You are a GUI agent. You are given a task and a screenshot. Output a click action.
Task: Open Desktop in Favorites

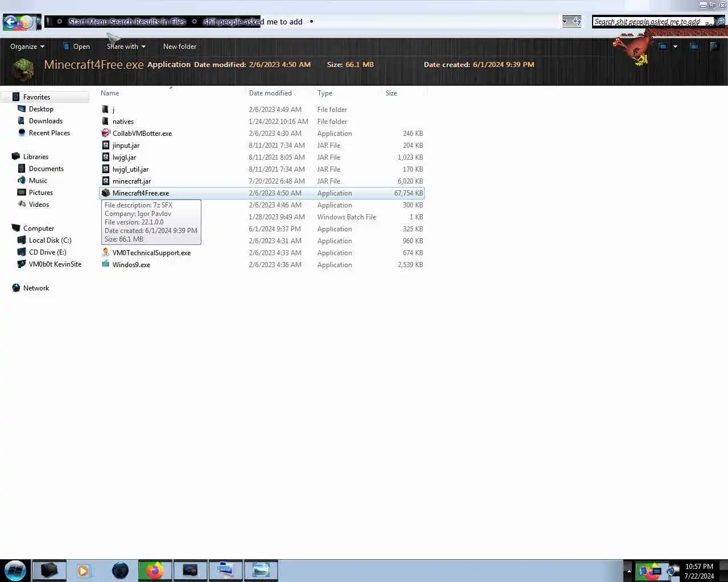coord(41,109)
